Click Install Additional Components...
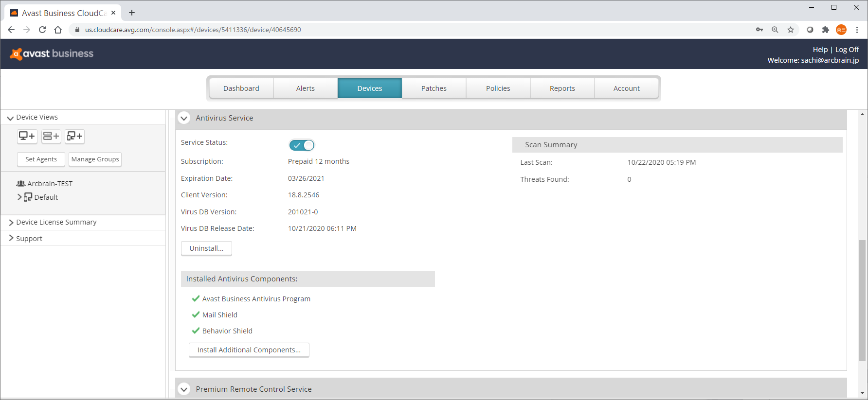 [249, 350]
